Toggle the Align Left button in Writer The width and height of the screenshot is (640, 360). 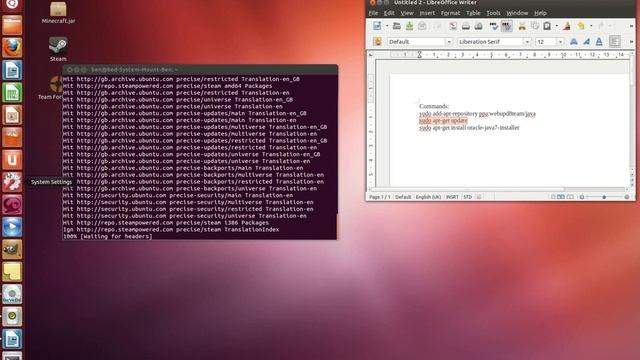[x=615, y=41]
